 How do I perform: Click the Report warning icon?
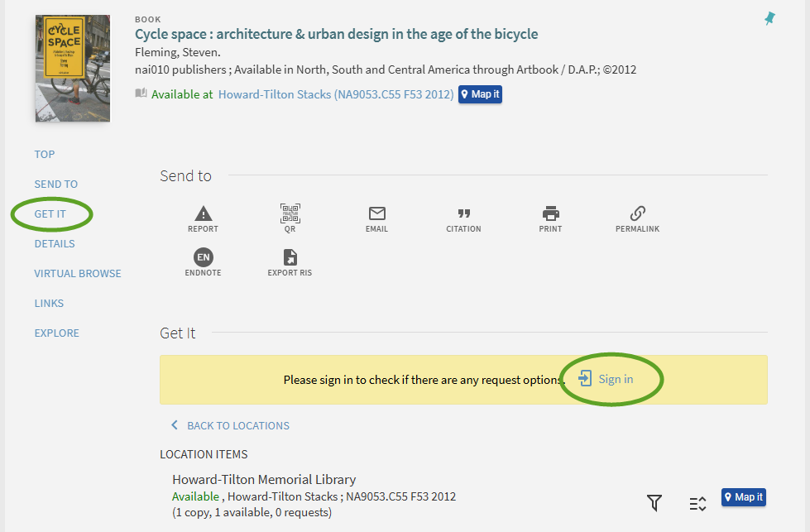[x=203, y=214]
